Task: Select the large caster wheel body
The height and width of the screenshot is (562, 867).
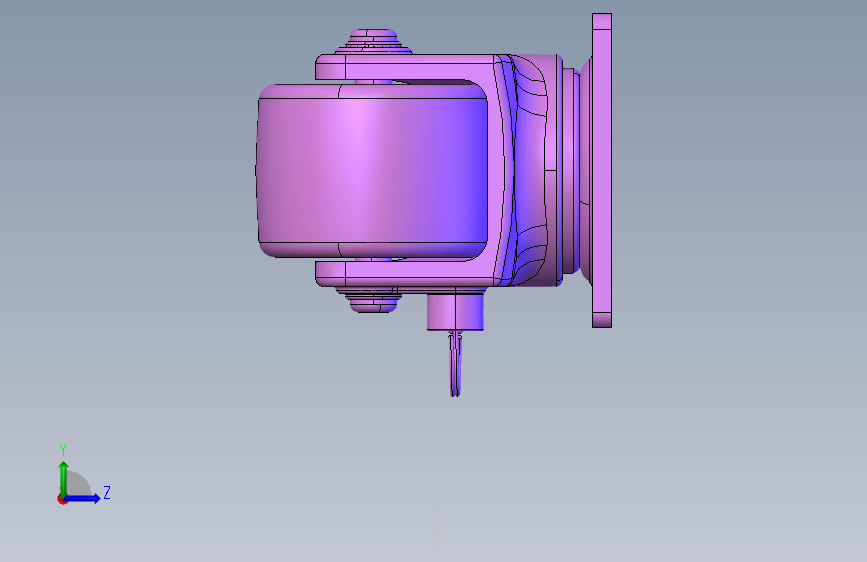Action: [x=372, y=170]
